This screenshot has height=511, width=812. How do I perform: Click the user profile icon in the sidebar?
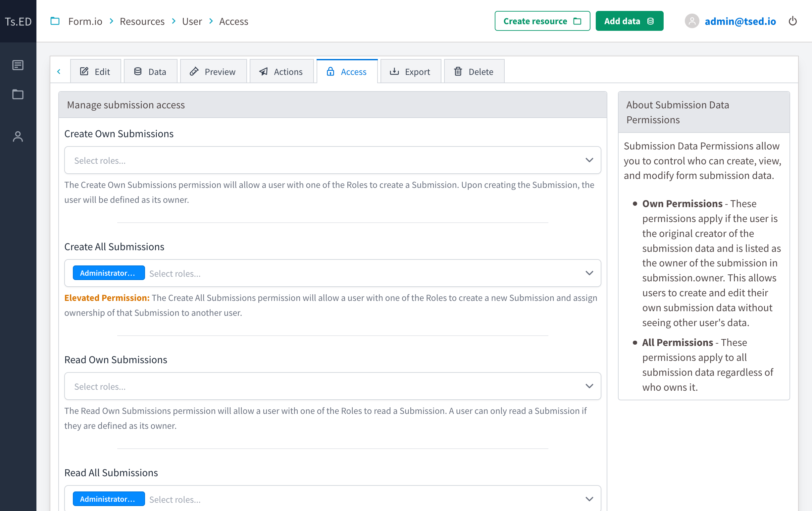point(18,137)
